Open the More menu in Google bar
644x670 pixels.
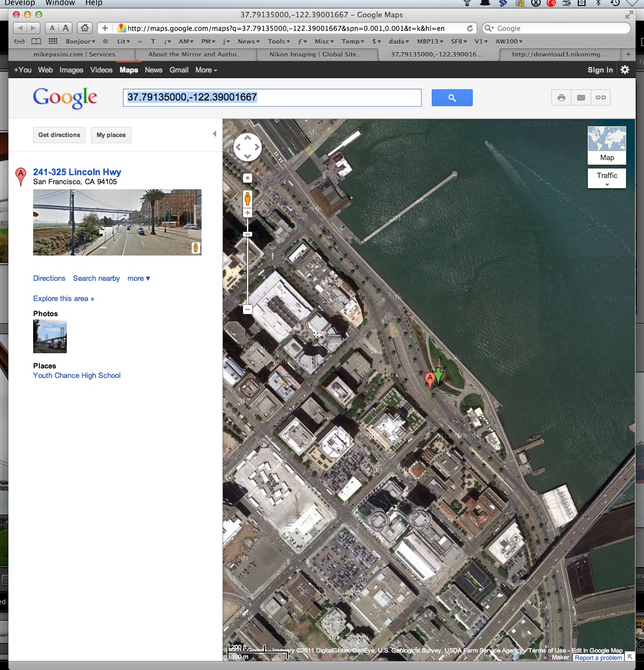pos(206,70)
